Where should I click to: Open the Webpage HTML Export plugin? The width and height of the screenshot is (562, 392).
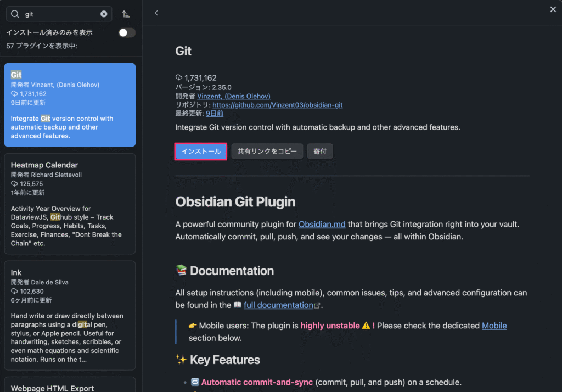tap(70, 385)
